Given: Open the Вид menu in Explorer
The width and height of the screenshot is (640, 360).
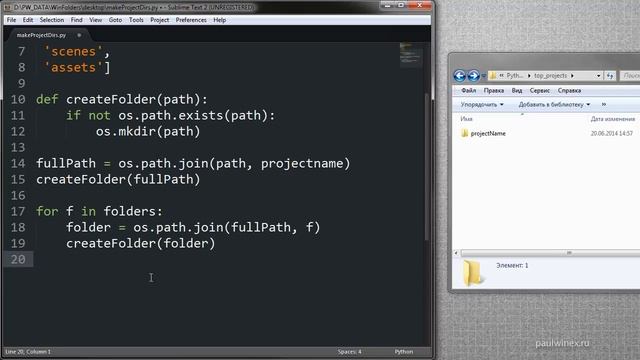Looking at the screenshot, I should [517, 91].
